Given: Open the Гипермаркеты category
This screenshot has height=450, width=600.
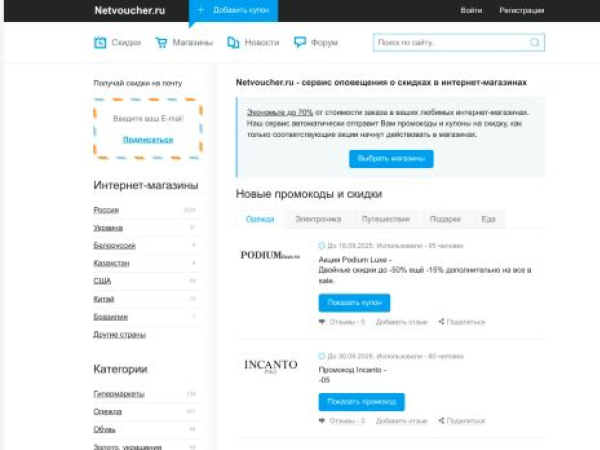Looking at the screenshot, I should coord(119,394).
